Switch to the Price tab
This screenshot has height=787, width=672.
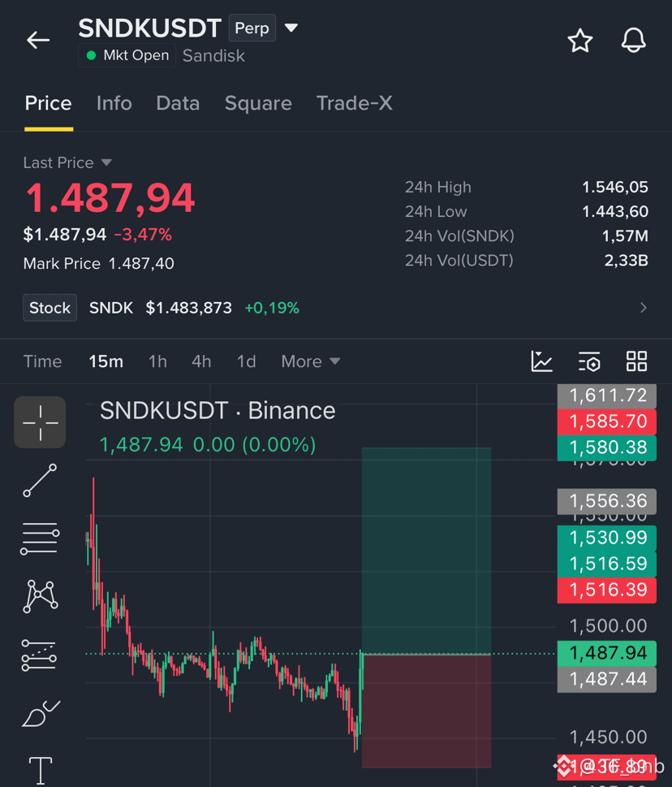[x=48, y=103]
